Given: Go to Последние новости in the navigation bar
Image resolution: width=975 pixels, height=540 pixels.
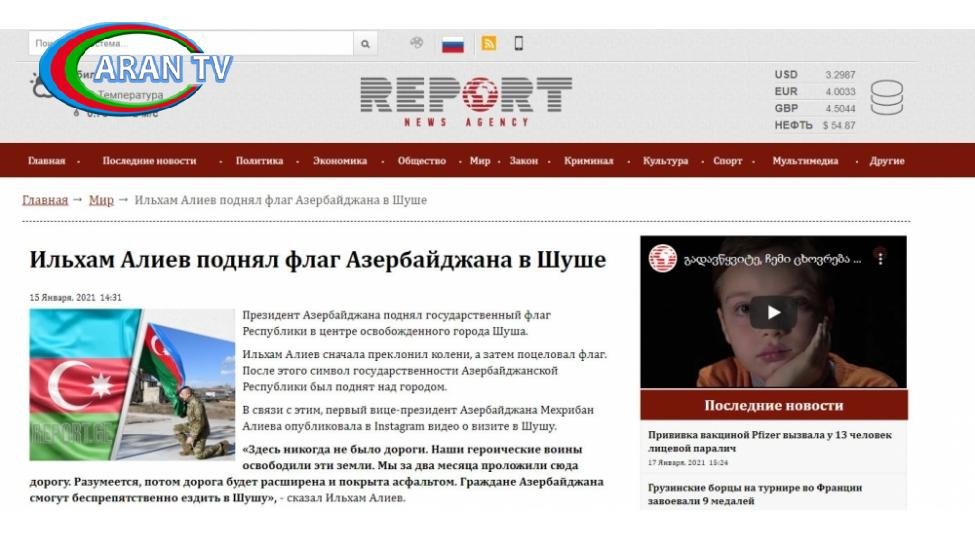Looking at the screenshot, I should point(149,161).
